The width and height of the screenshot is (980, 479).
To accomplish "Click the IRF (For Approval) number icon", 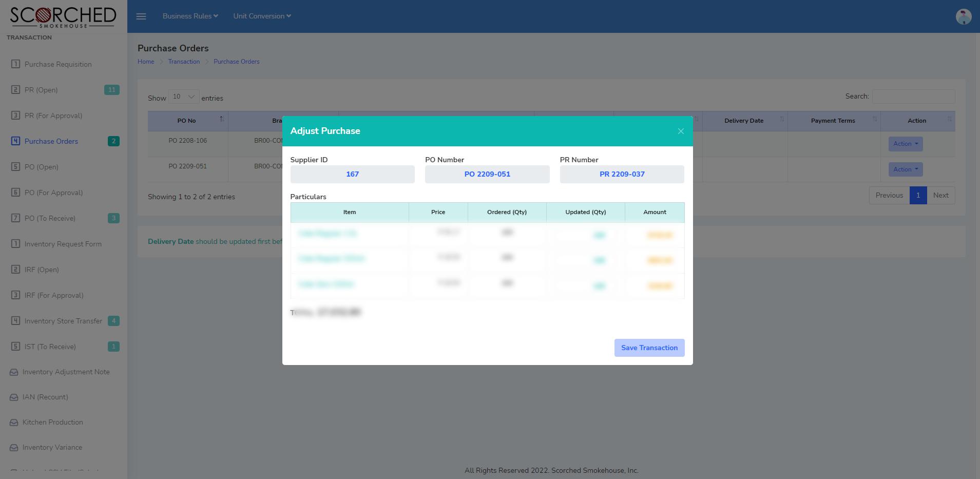I will 15,295.
